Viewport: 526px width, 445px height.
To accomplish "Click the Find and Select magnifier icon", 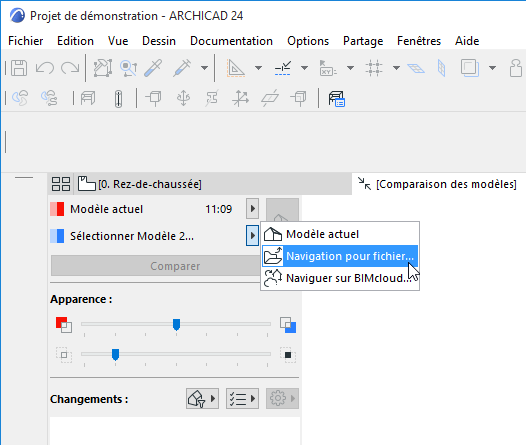I will [x=128, y=68].
